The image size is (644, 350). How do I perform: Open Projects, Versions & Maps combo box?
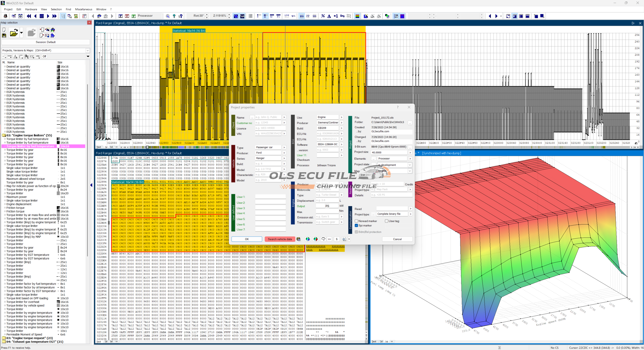click(x=88, y=50)
